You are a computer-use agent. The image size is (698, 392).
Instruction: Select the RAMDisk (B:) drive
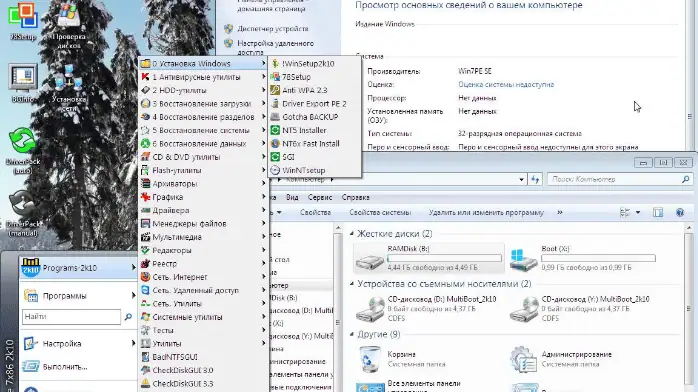coord(429,258)
